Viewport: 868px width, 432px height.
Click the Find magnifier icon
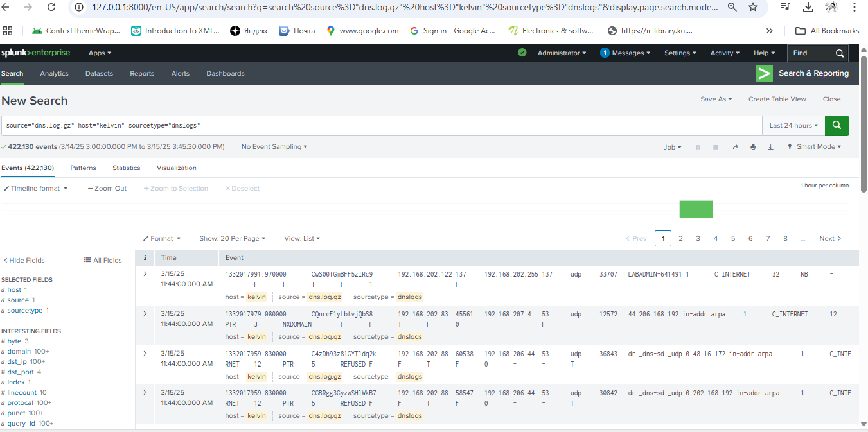click(x=840, y=53)
